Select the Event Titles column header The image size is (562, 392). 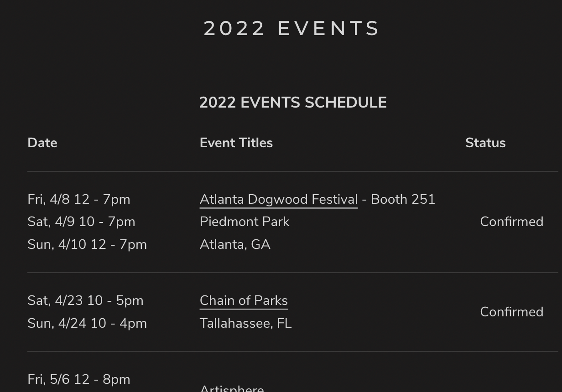coord(236,143)
